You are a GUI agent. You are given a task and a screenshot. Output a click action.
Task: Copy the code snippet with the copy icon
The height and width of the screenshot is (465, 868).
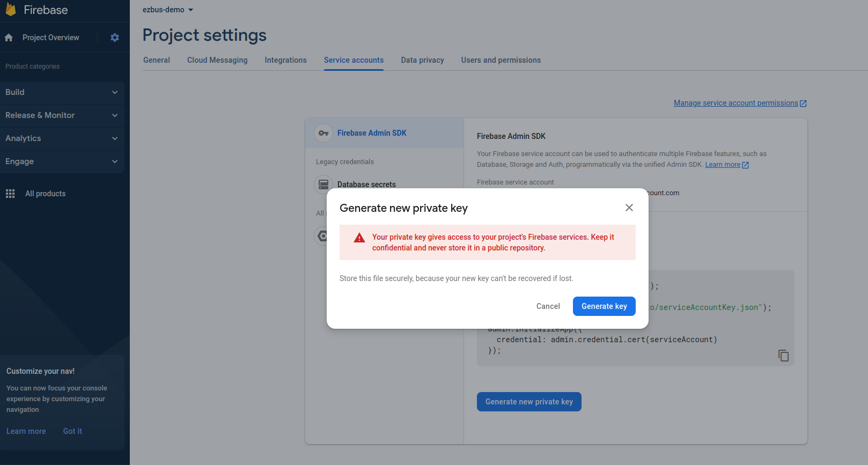(783, 356)
